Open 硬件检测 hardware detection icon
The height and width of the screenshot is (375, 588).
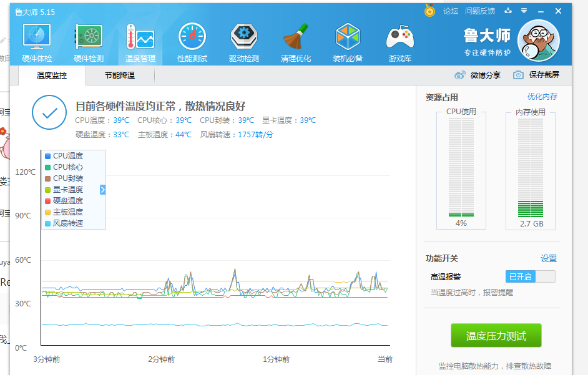tap(89, 42)
